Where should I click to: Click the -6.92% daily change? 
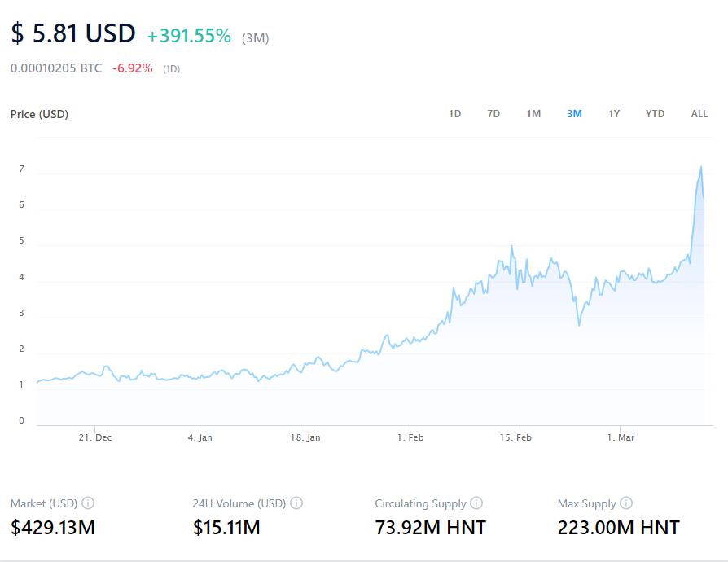click(x=133, y=68)
